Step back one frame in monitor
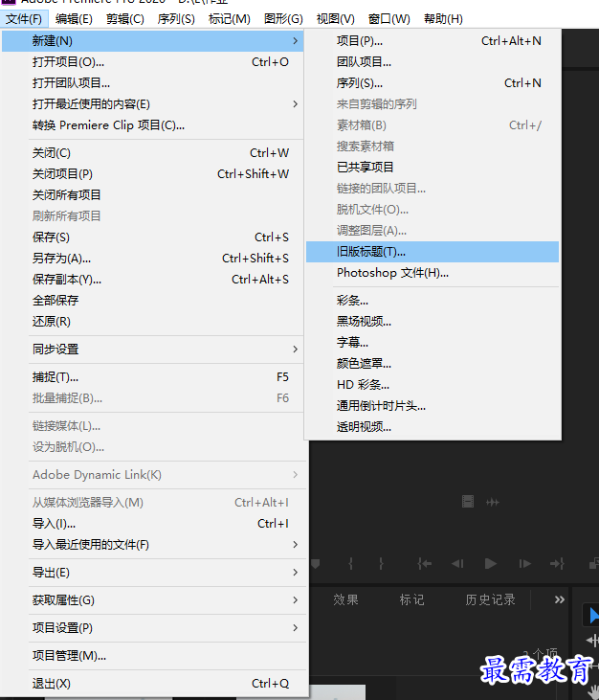 457,564
